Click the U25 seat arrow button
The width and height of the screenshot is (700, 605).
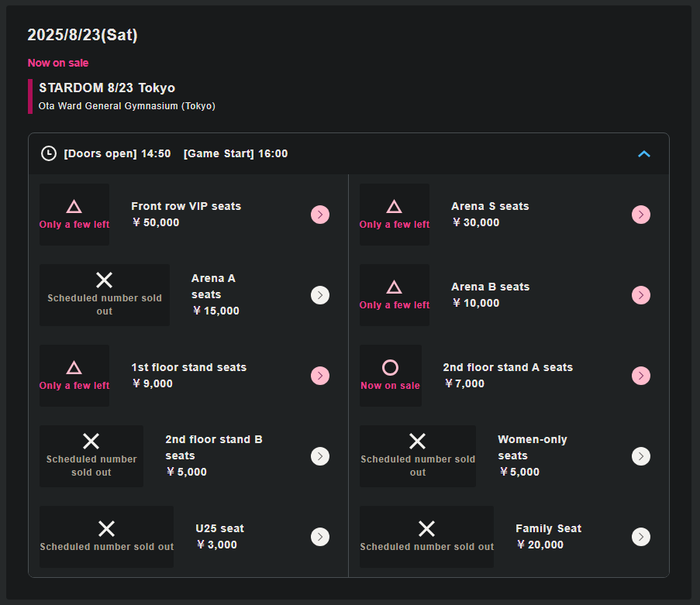(320, 537)
